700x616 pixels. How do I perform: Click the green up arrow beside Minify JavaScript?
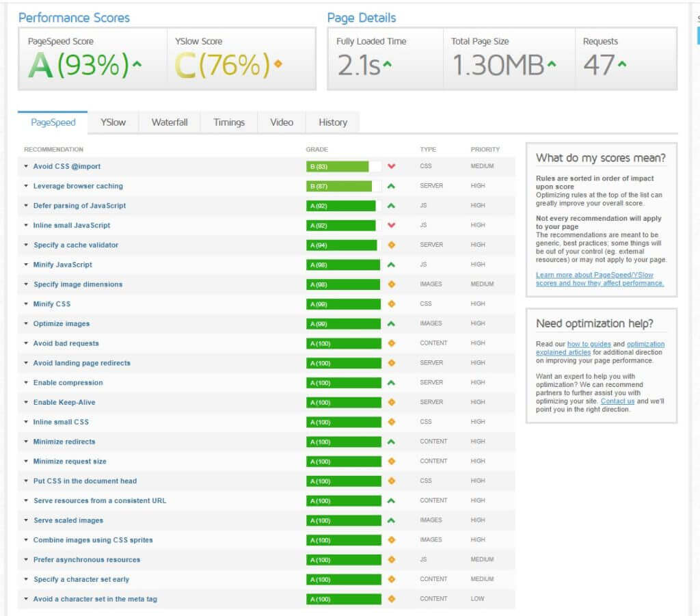coord(391,265)
